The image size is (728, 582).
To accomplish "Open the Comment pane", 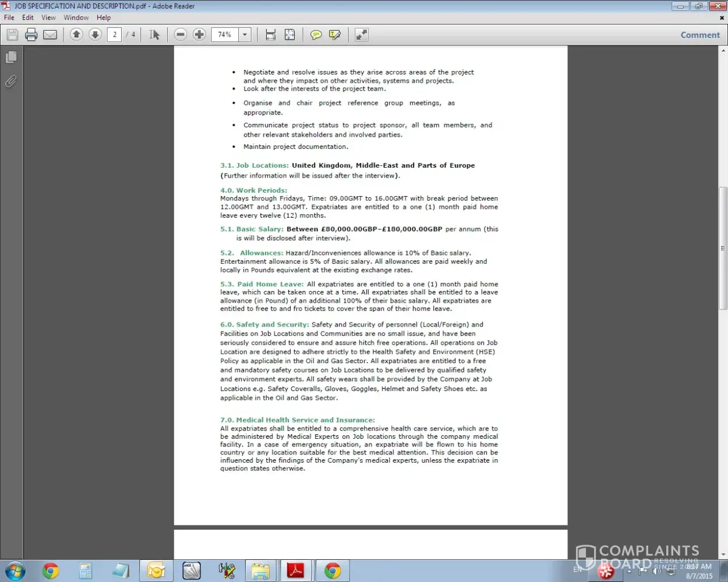I will click(x=700, y=35).
